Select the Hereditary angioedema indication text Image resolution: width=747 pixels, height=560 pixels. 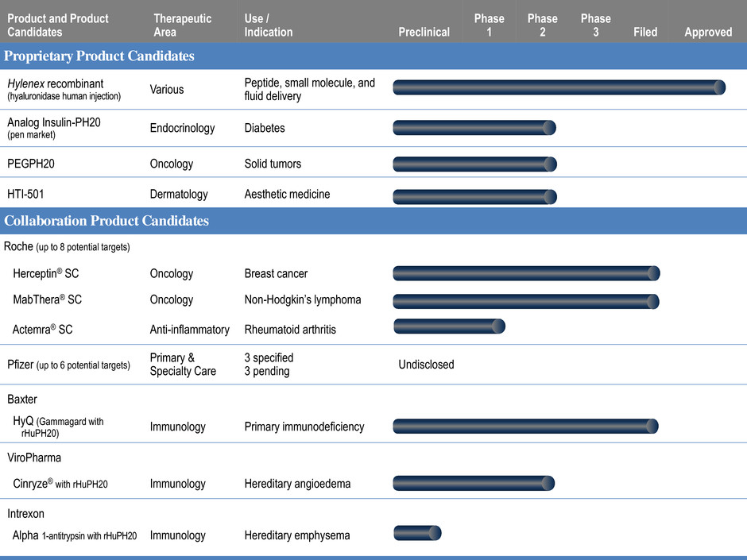pyautogui.click(x=297, y=484)
